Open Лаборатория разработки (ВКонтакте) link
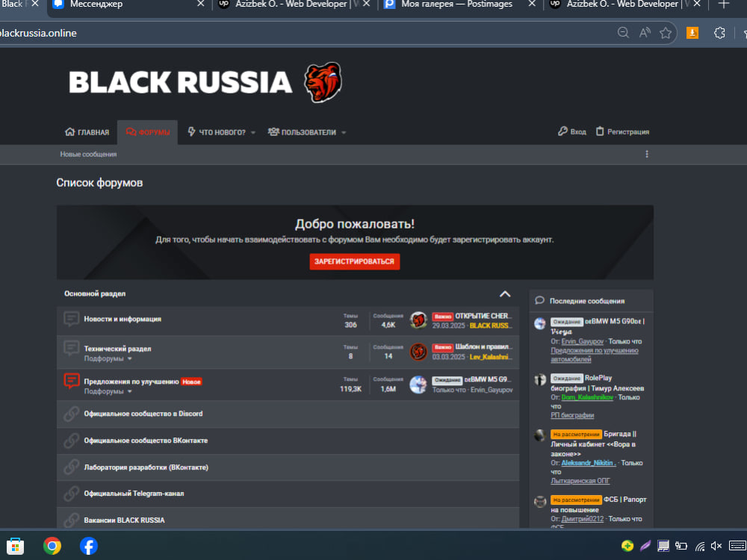The height and width of the screenshot is (560, 747). coord(146,467)
